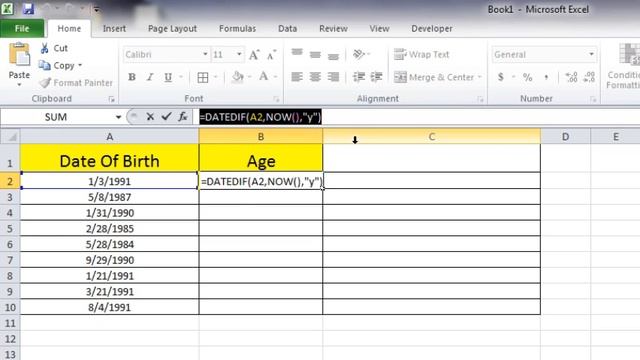Screen dimensions: 640x360
Task: Select row 5 header
Action: [x=10, y=229]
